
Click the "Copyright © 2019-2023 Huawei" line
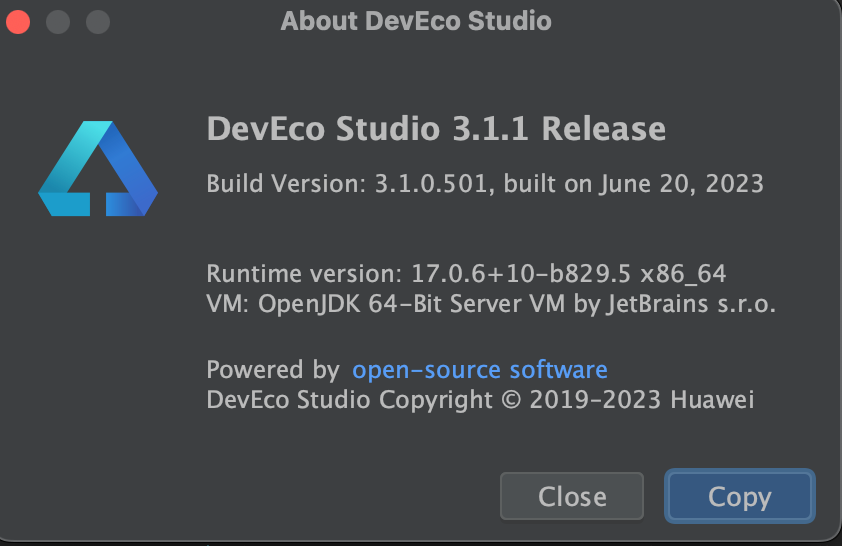[x=480, y=400]
